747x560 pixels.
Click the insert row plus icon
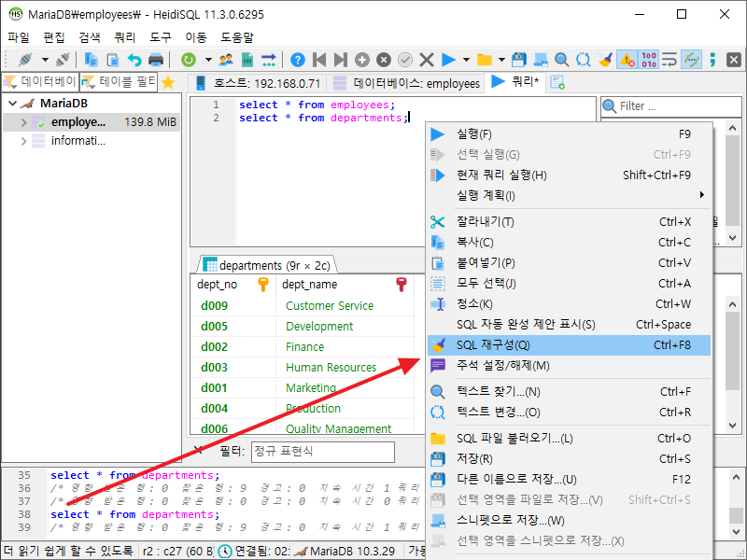pos(362,60)
